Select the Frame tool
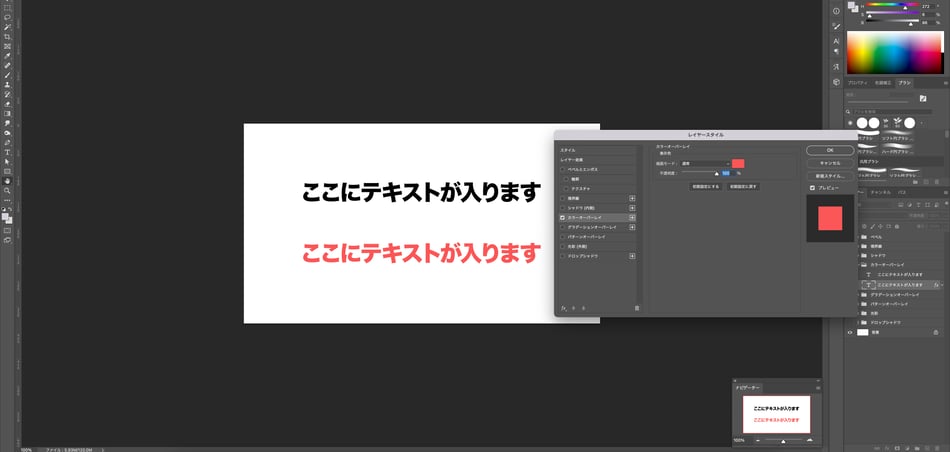This screenshot has width=950, height=452. coord(7,46)
